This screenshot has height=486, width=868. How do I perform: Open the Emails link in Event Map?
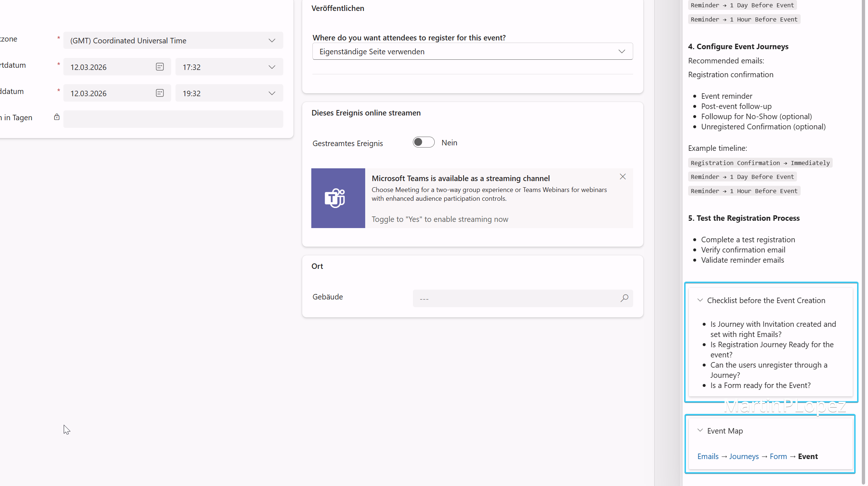click(707, 456)
